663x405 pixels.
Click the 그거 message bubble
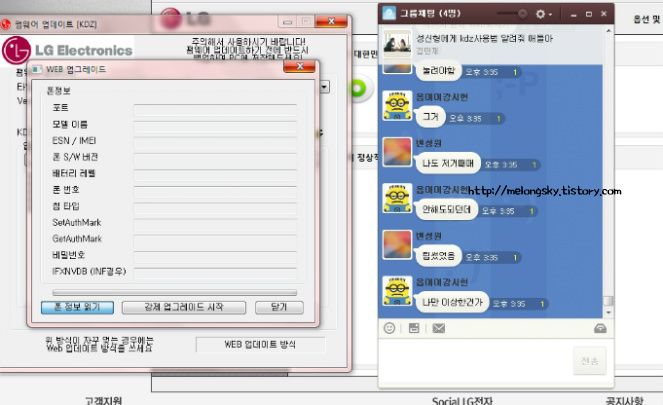430,117
